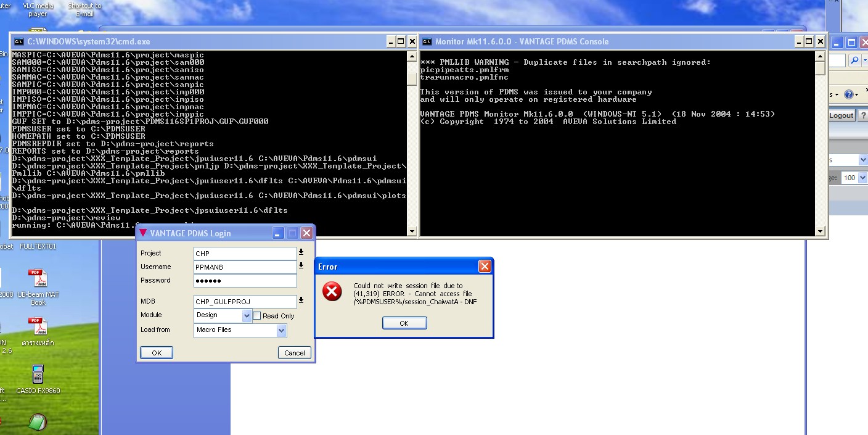The height and width of the screenshot is (435, 868).
Task: Expand the Module dropdown set to Design
Action: point(247,315)
